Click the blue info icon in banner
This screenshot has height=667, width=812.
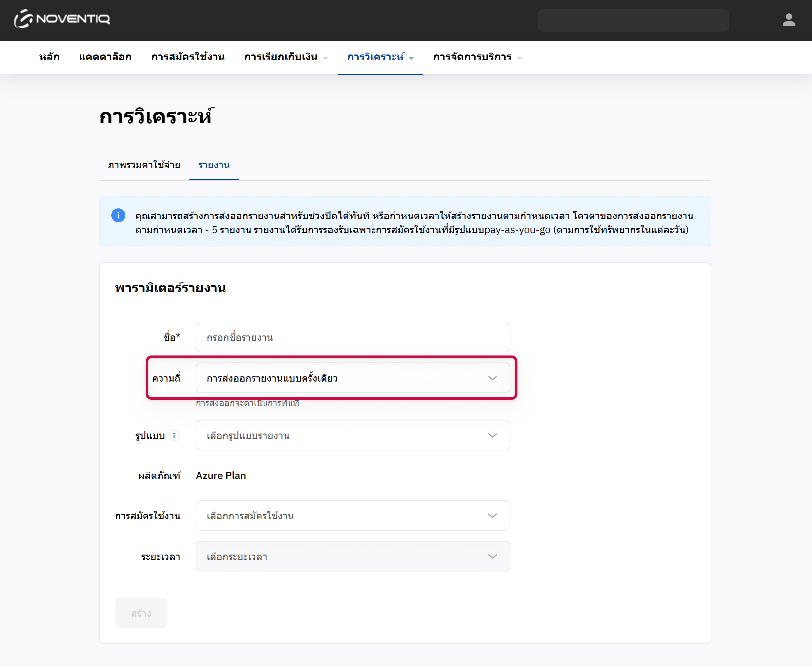coord(118,215)
